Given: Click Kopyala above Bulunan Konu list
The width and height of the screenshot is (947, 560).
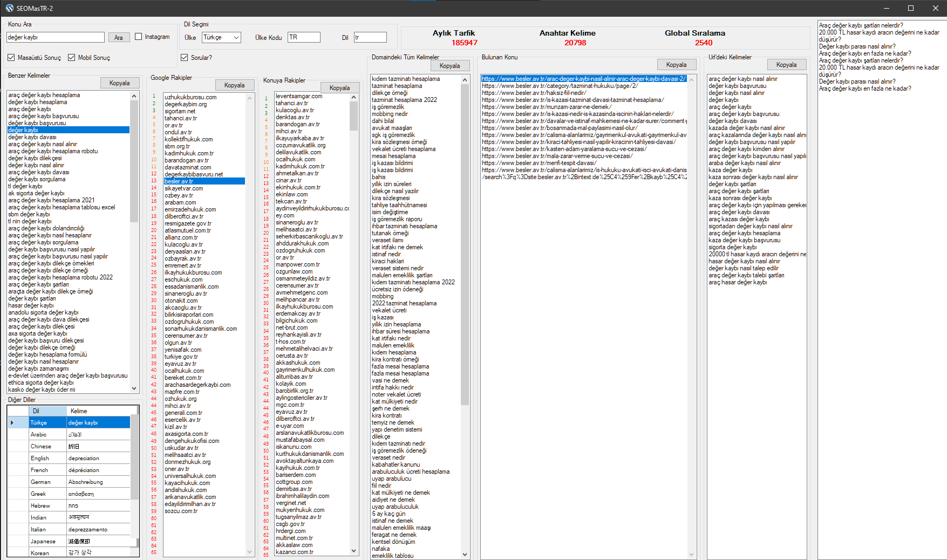Looking at the screenshot, I should pyautogui.click(x=676, y=65).
